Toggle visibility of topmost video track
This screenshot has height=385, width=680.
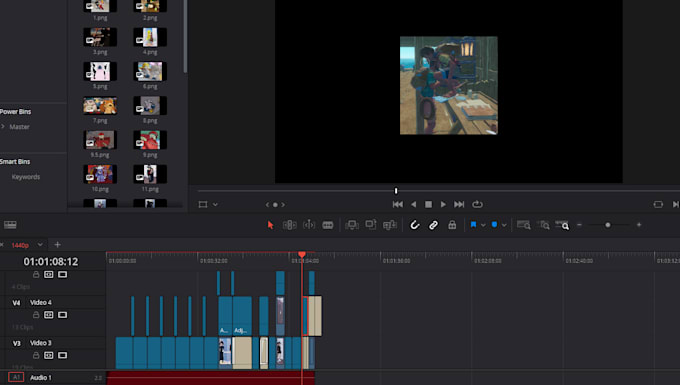[x=62, y=274]
